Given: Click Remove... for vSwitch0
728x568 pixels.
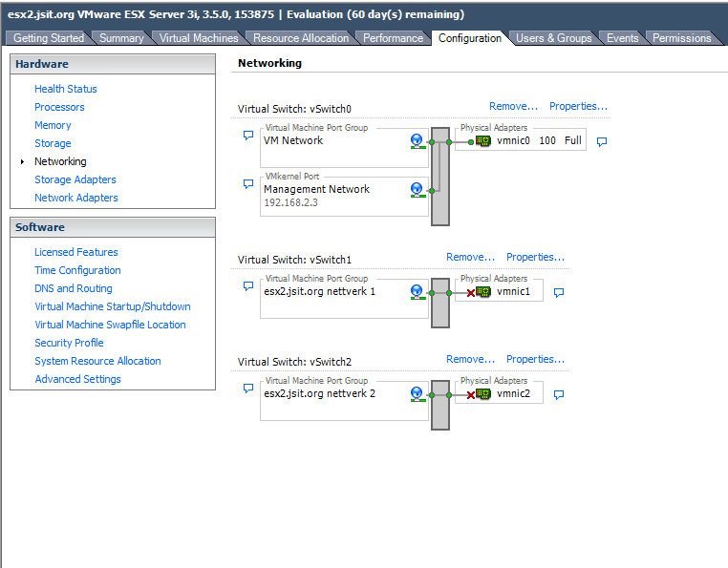Looking at the screenshot, I should click(513, 106).
